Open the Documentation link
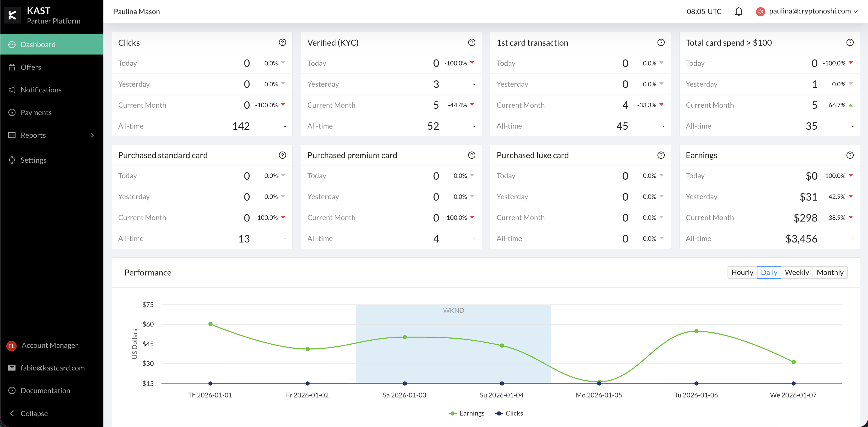The width and height of the screenshot is (868, 427). 45,390
